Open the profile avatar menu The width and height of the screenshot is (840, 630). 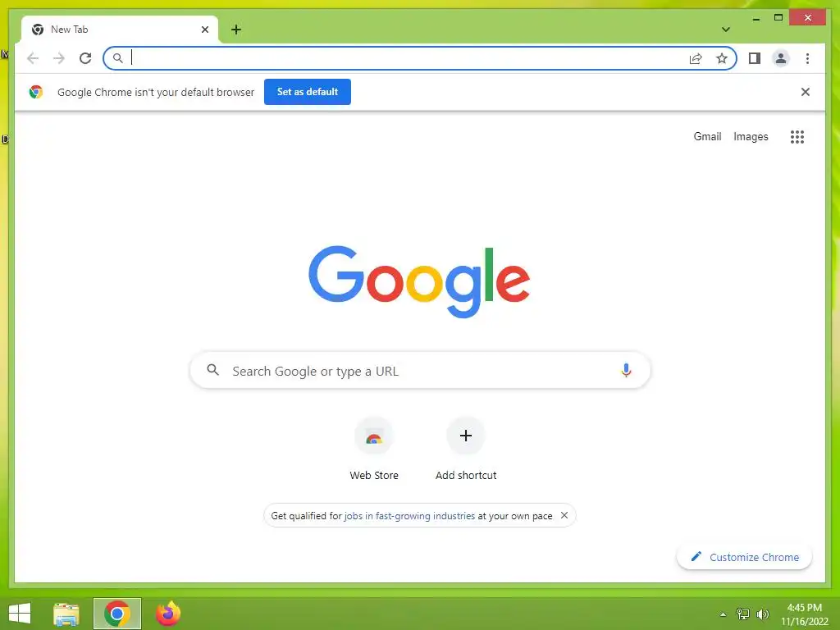click(781, 58)
